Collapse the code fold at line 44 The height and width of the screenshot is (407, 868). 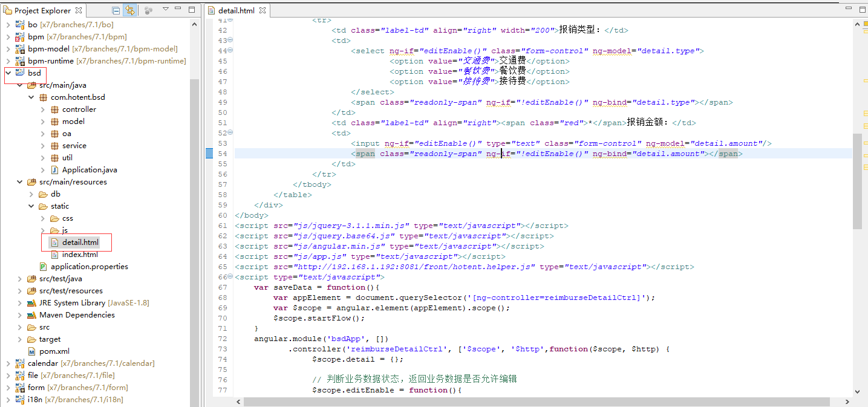coord(230,50)
